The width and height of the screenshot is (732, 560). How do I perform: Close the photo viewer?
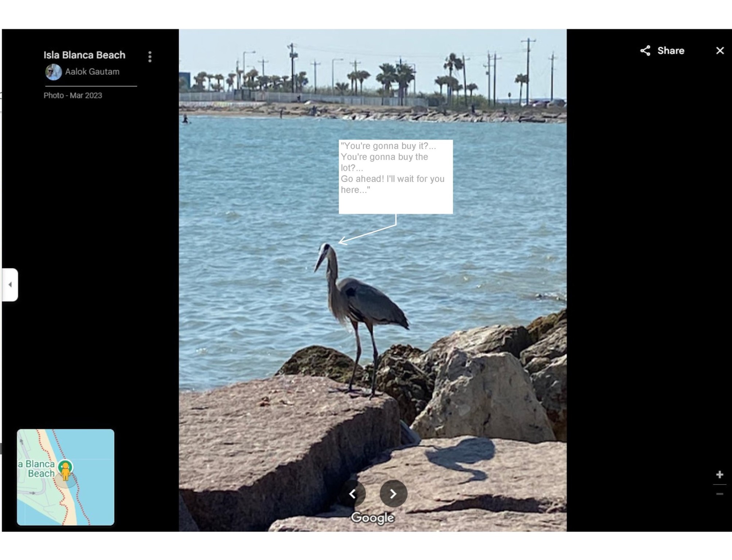coord(720,51)
